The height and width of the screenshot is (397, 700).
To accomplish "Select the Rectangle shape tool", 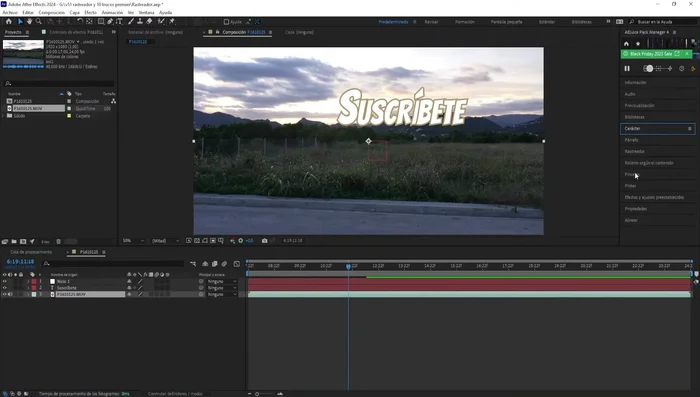I will [x=101, y=21].
